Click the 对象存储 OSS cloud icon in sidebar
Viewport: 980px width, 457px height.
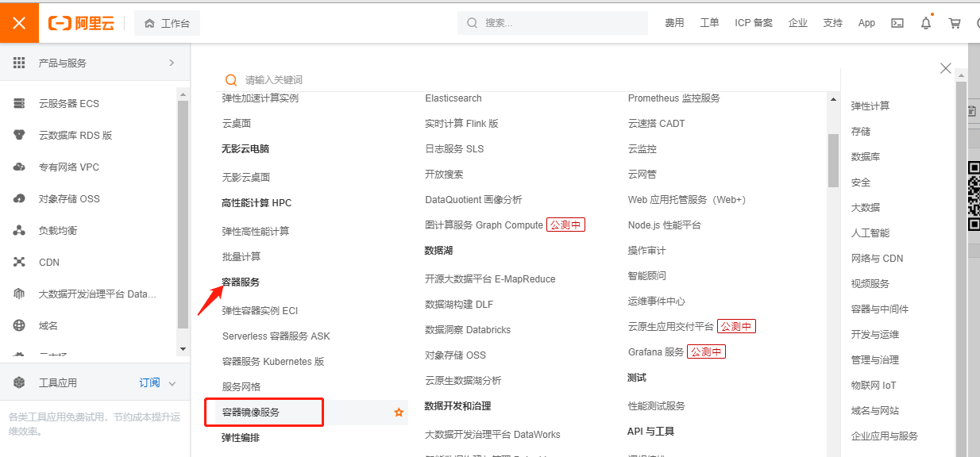20,199
